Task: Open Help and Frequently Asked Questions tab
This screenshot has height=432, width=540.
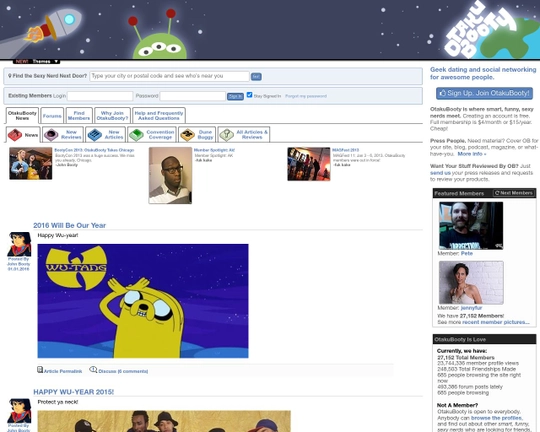Action: [x=159, y=115]
